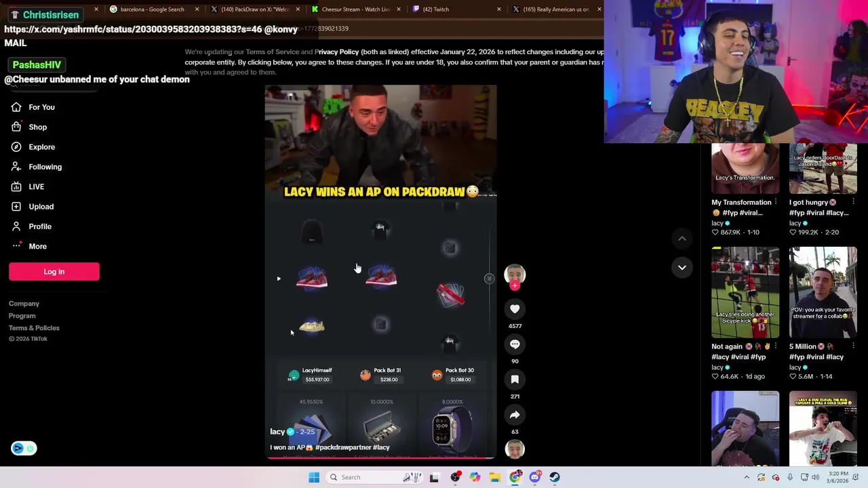Image resolution: width=868 pixels, height=488 pixels.
Task: Go to previous video with up chevron
Action: tap(682, 239)
